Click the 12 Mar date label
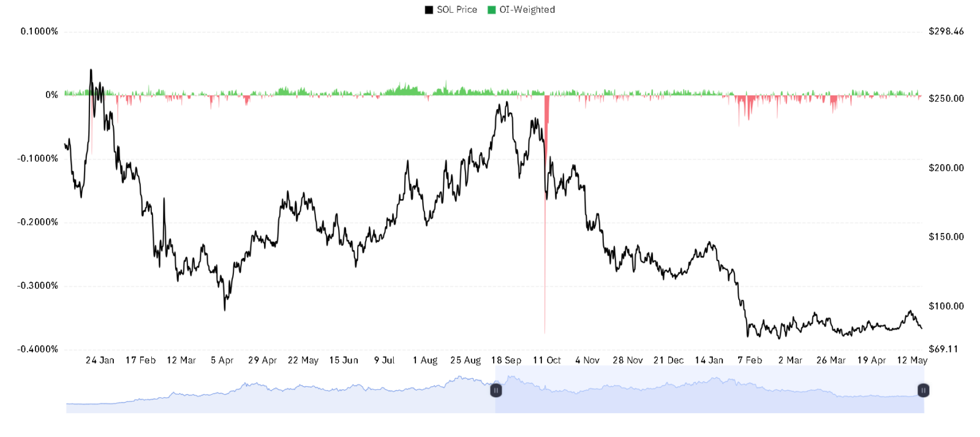This screenshot has height=437, width=980. 181,360
